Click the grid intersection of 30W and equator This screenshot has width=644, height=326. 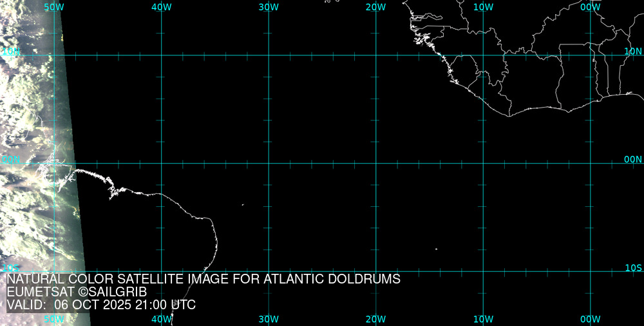tap(269, 163)
